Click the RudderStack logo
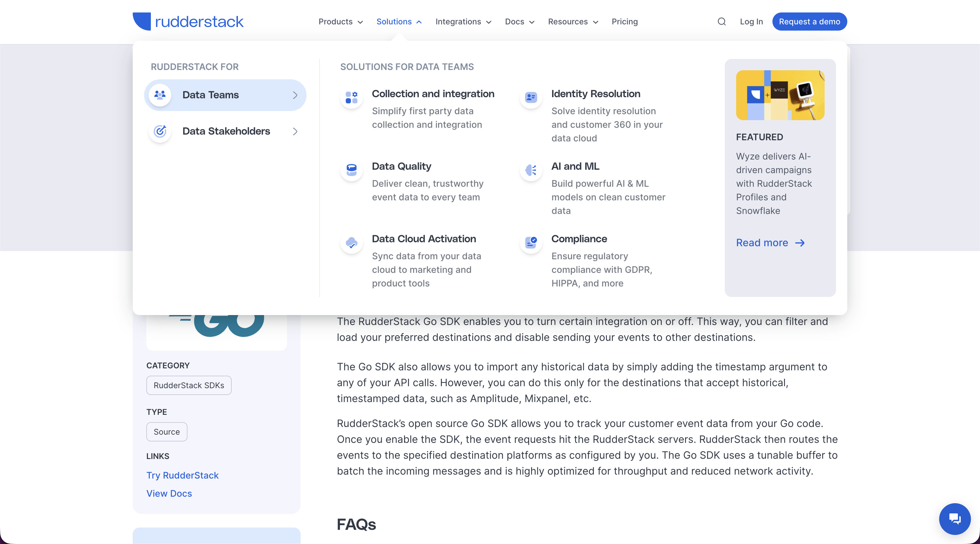The width and height of the screenshot is (980, 544). [188, 22]
